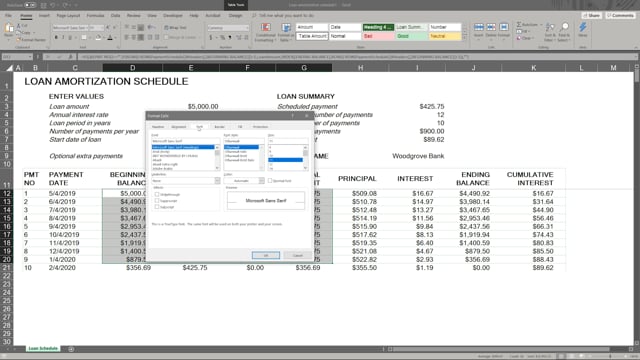The width and height of the screenshot is (640, 360).
Task: Click the Comments button
Action: tap(620, 16)
